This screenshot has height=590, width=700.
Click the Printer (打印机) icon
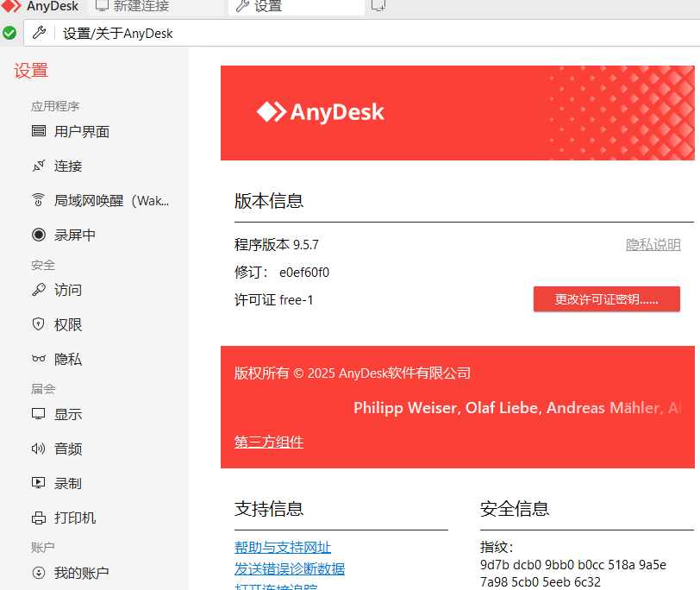38,518
